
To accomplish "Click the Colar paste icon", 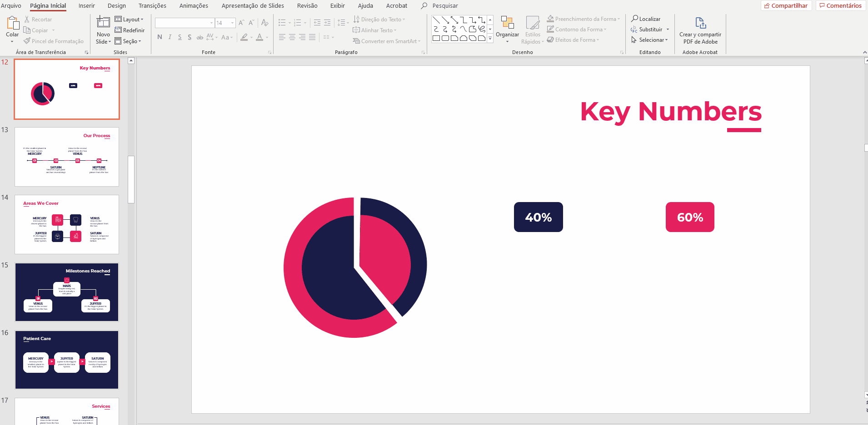I will click(x=12, y=24).
